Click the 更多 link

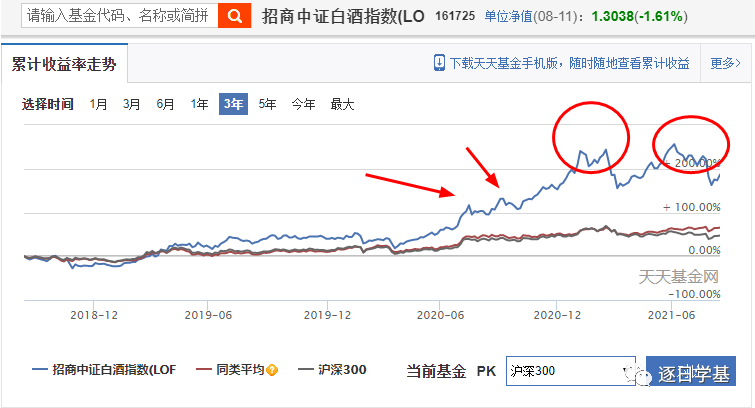coord(725,63)
